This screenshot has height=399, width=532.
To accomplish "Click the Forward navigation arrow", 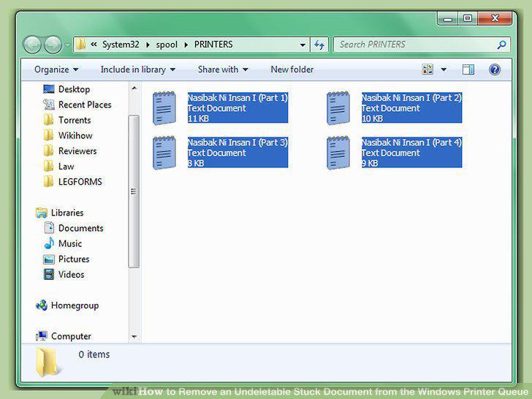I will tap(53, 45).
